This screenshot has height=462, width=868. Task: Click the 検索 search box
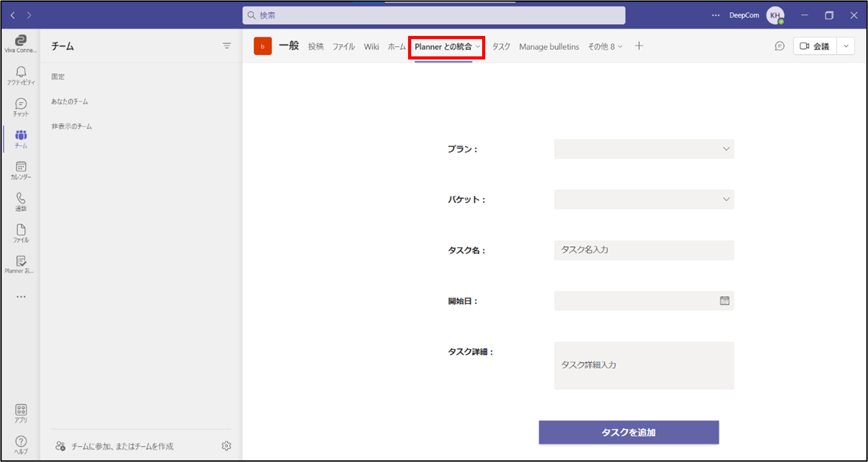point(434,15)
